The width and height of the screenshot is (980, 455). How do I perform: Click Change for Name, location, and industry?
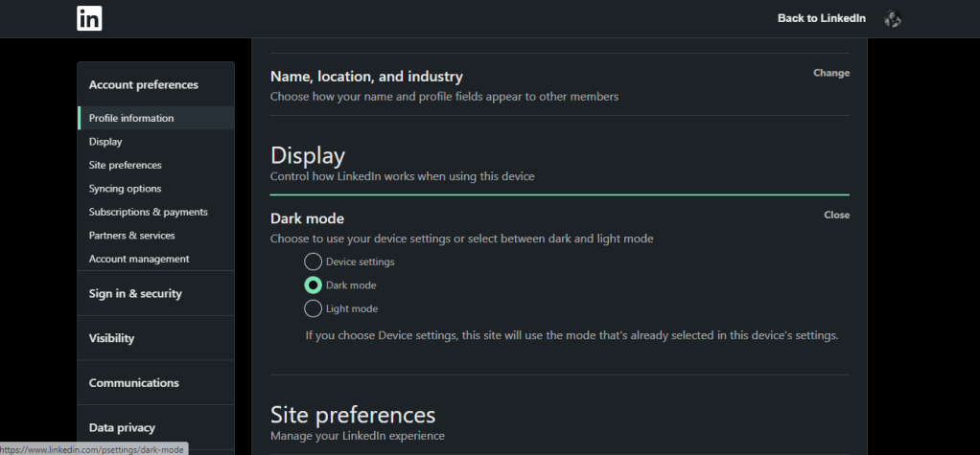pyautogui.click(x=831, y=73)
